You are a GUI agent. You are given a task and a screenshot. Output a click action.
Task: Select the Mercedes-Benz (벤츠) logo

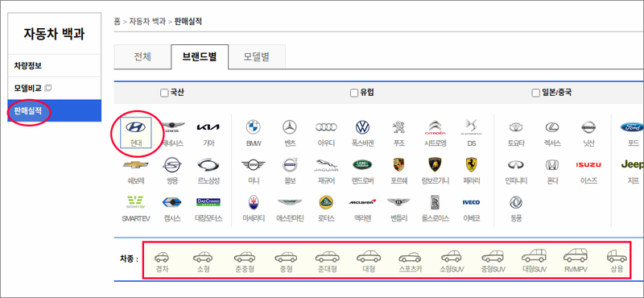[290, 127]
